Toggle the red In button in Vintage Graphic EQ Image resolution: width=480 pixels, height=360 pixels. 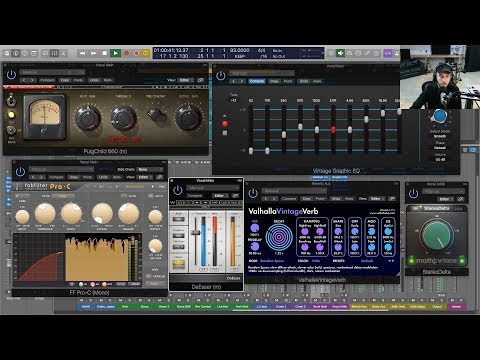point(225,124)
